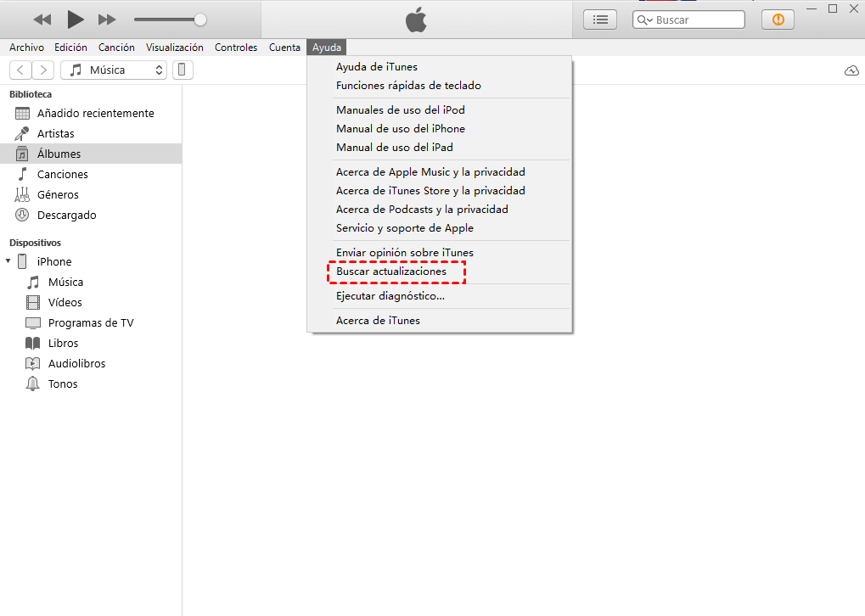Click the Play button
This screenshot has height=616, width=865.
pos(76,19)
